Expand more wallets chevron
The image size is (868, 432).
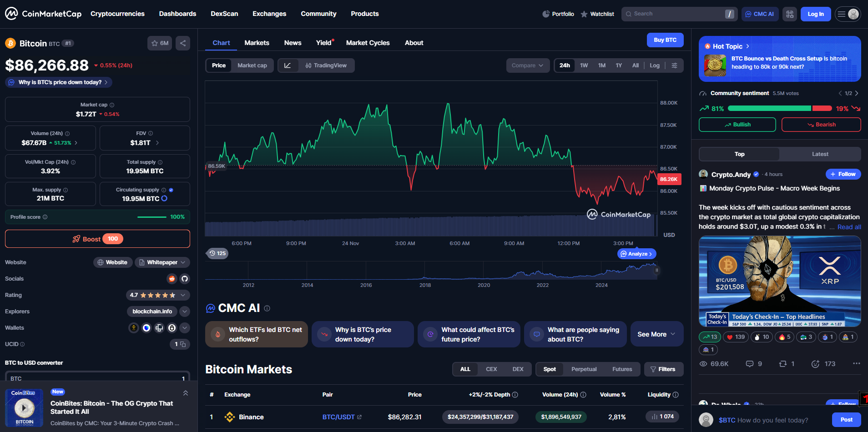pyautogui.click(x=185, y=328)
